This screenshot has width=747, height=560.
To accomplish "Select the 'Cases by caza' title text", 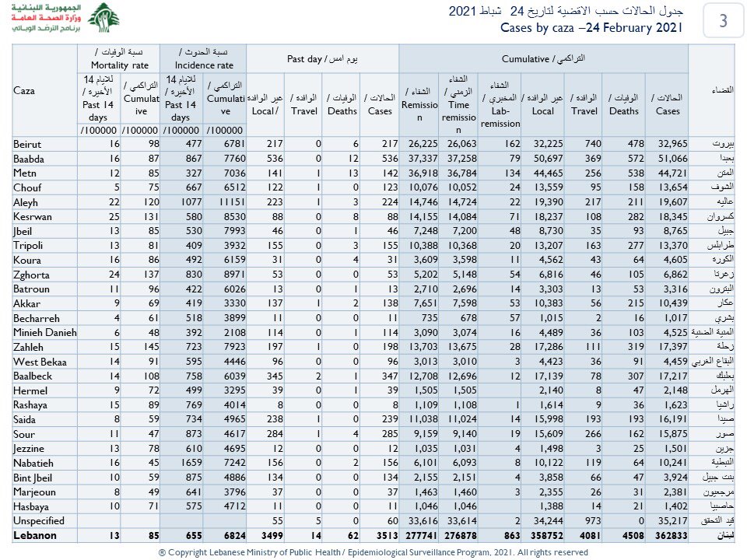I will (x=591, y=28).
